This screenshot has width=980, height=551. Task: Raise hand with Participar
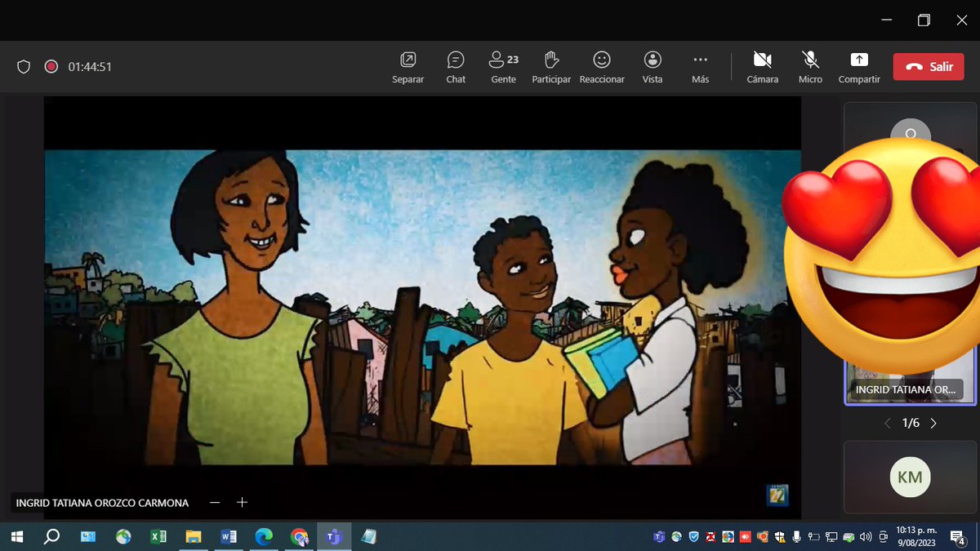tap(551, 68)
